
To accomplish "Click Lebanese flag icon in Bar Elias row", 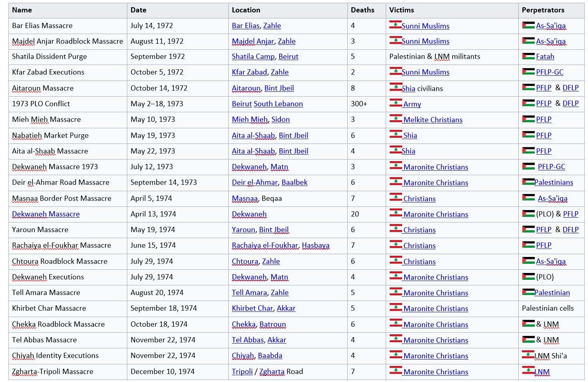I will pyautogui.click(x=395, y=25).
